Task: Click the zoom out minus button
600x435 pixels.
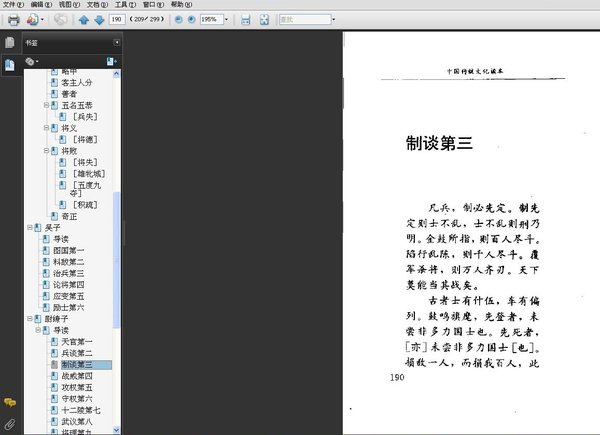Action: coord(178,19)
